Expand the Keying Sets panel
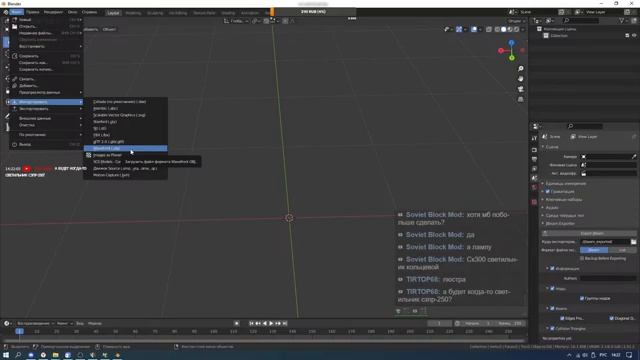The image size is (640, 360). tap(564, 200)
